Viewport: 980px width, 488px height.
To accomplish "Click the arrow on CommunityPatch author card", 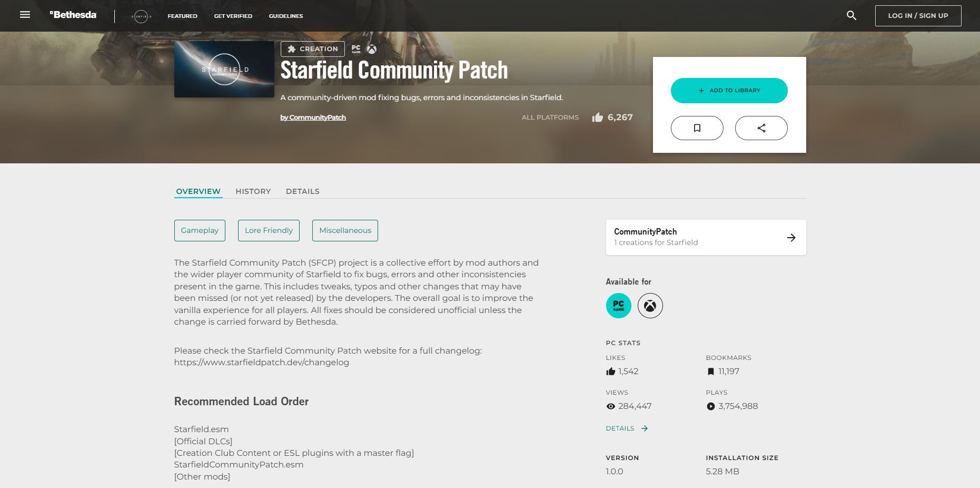I will pyautogui.click(x=791, y=238).
